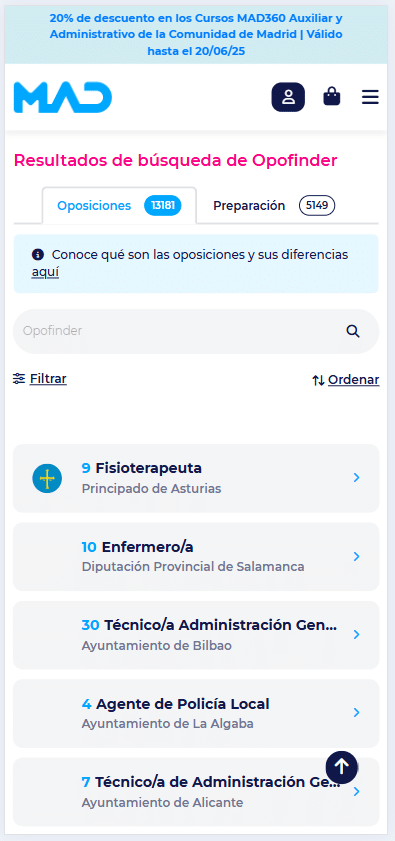395x841 pixels.
Task: Click the scroll-to-top arrow button
Action: [x=341, y=767]
